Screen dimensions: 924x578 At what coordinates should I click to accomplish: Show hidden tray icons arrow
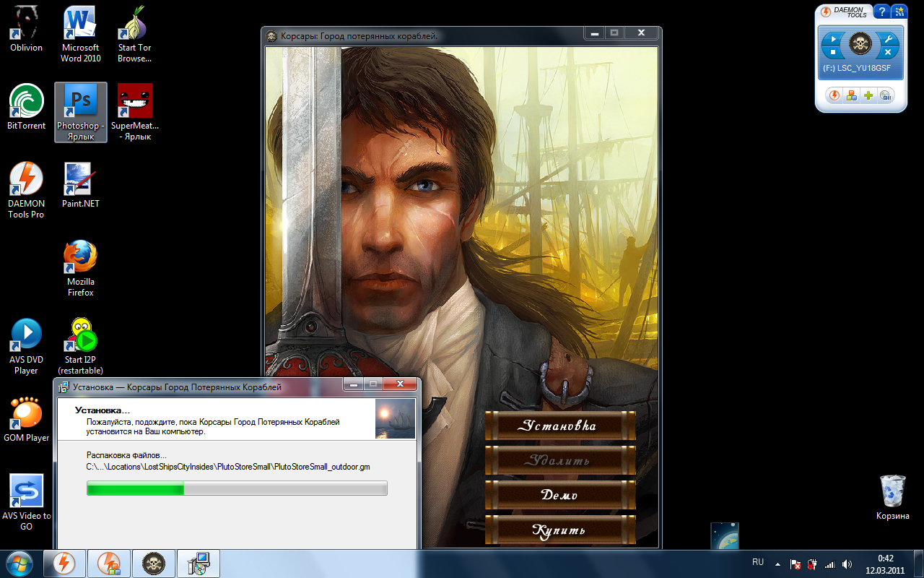coord(777,564)
